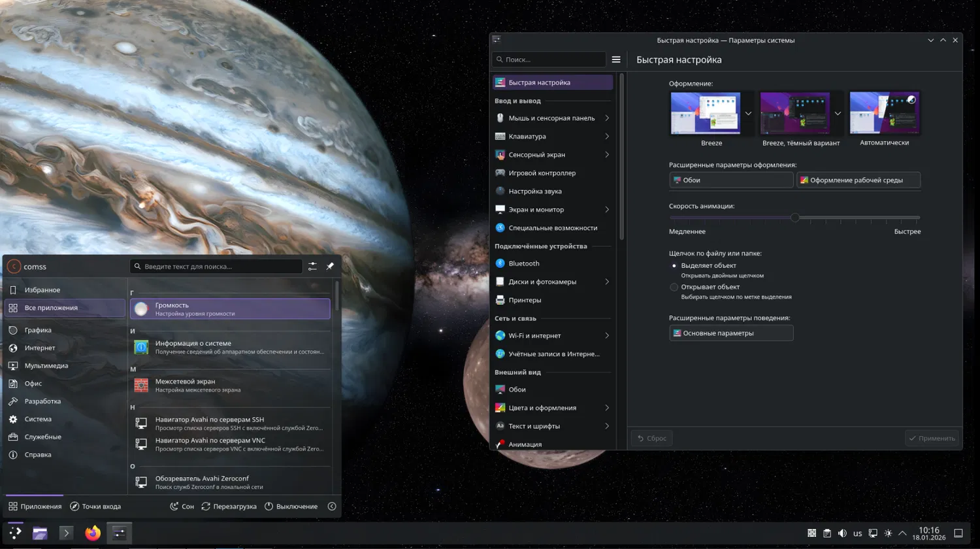This screenshot has width=980, height=549.
Task: Click the Перезагрузка restart button
Action: [229, 507]
